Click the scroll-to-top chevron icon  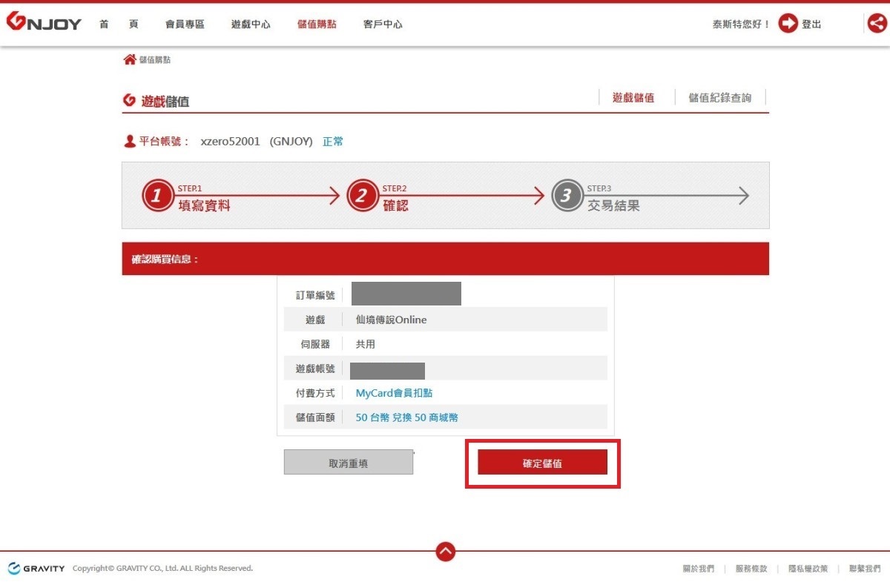[445, 552]
